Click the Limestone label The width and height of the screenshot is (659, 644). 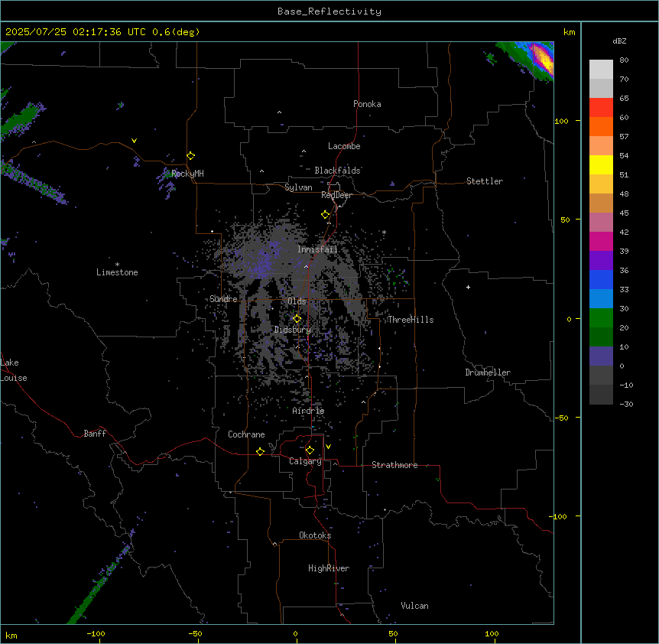[x=117, y=272]
